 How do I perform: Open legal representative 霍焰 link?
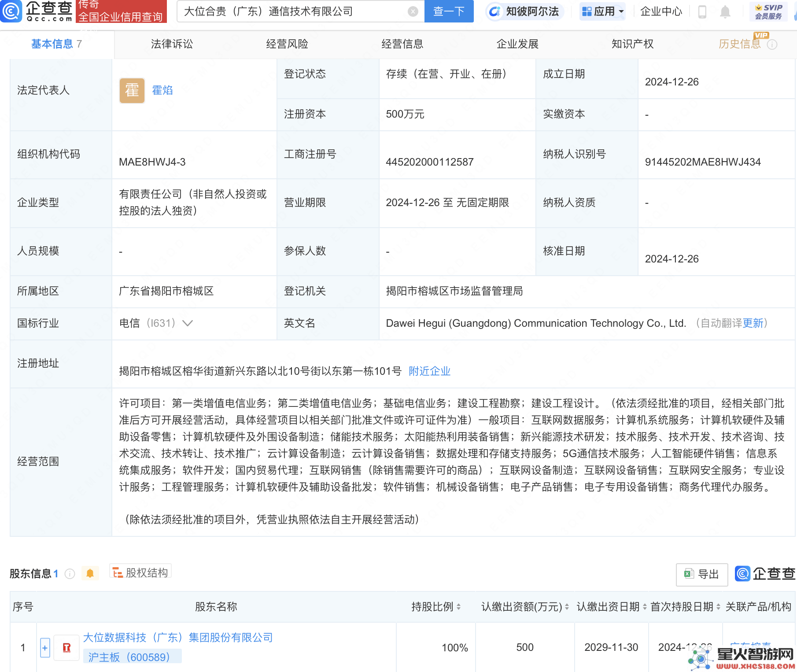click(x=162, y=90)
